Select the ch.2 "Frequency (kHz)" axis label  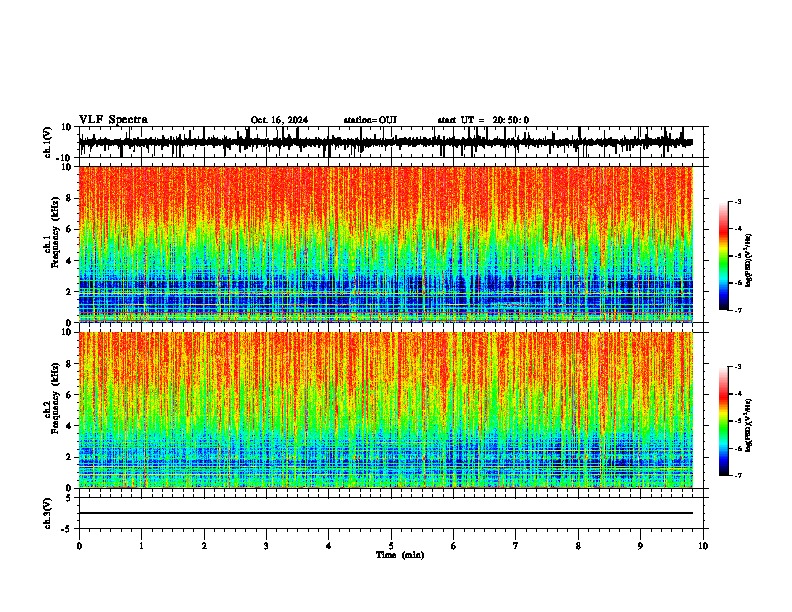[56, 398]
